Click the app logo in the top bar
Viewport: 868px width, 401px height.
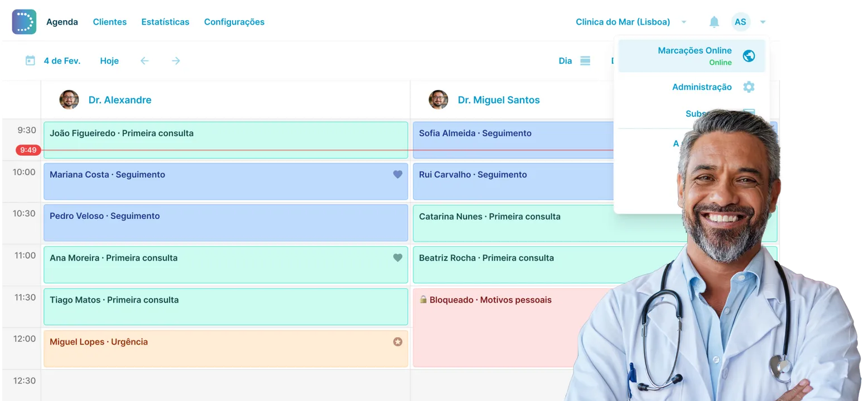click(x=23, y=21)
